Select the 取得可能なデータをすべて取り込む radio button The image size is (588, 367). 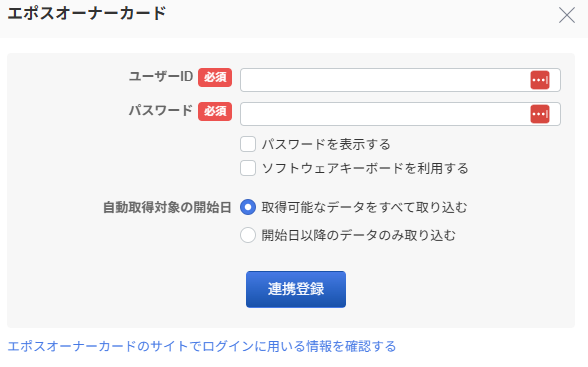(248, 207)
